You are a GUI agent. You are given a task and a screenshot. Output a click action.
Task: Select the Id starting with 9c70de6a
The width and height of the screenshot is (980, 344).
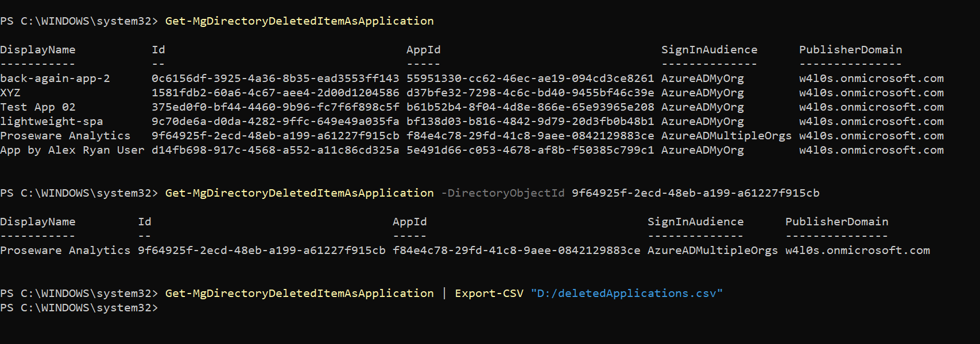coord(275,122)
